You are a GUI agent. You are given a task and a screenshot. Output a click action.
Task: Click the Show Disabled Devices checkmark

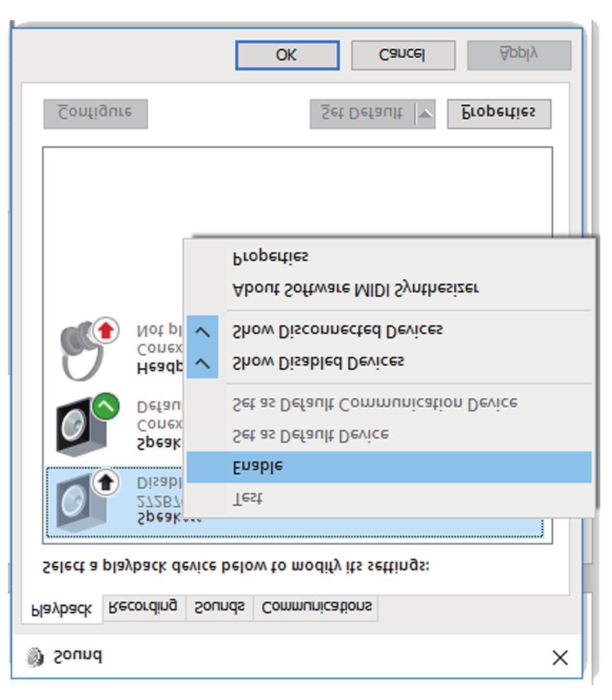tap(203, 362)
